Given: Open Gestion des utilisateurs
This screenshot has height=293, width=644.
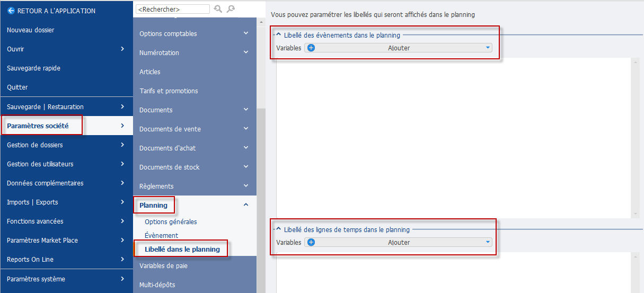Looking at the screenshot, I should [66, 164].
